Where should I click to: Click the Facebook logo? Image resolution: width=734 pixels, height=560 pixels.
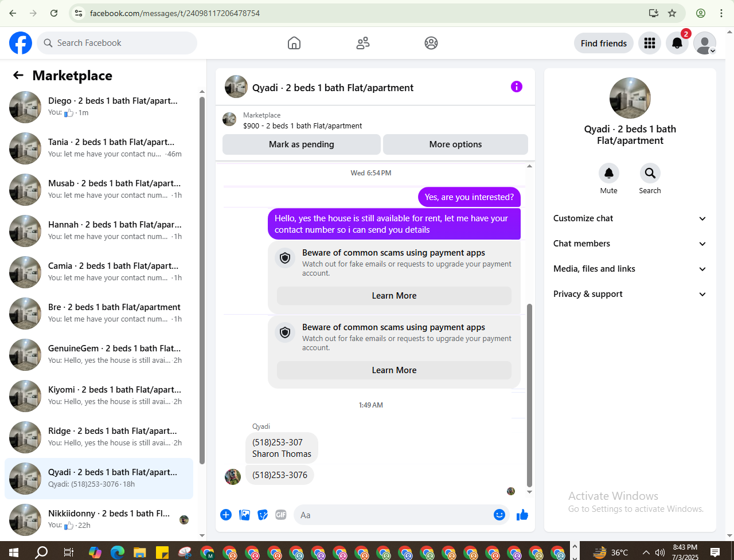tap(21, 43)
